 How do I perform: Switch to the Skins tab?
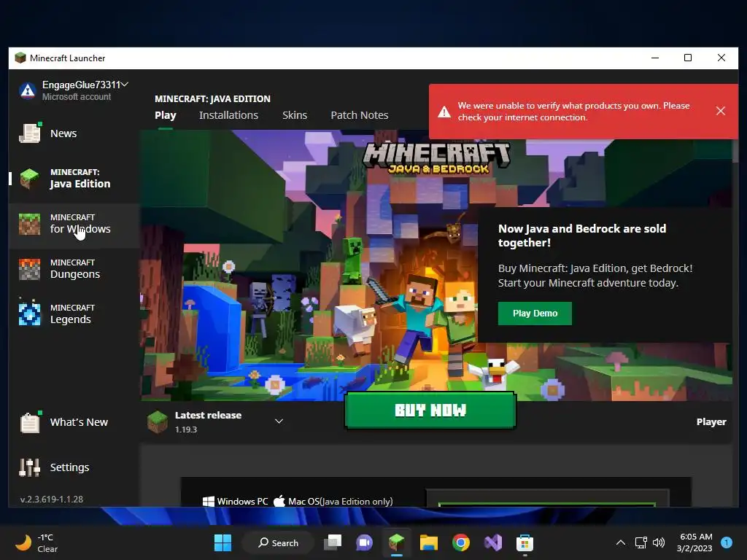coord(295,115)
